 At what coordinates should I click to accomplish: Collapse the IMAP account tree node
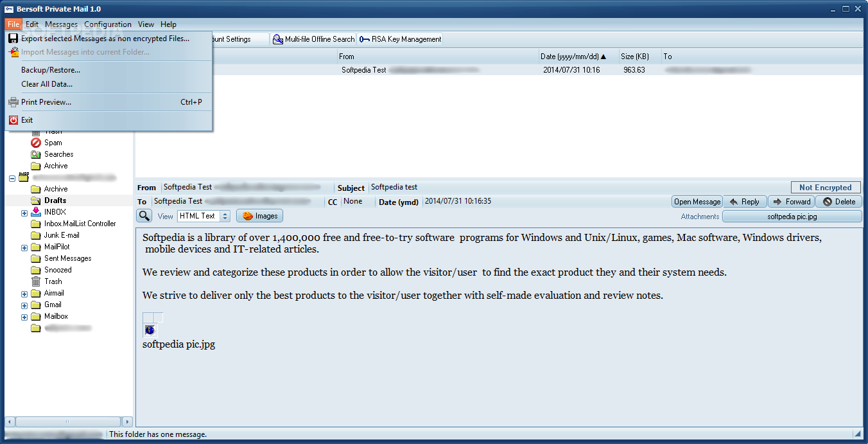12,178
